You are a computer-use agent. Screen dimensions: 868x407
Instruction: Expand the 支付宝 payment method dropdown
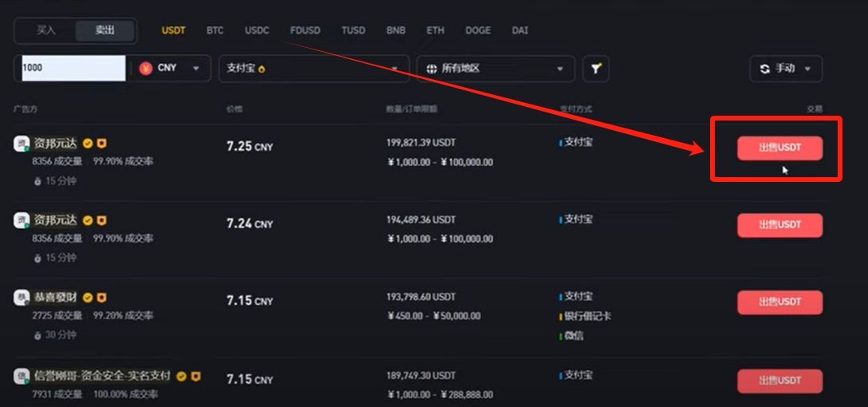314,69
